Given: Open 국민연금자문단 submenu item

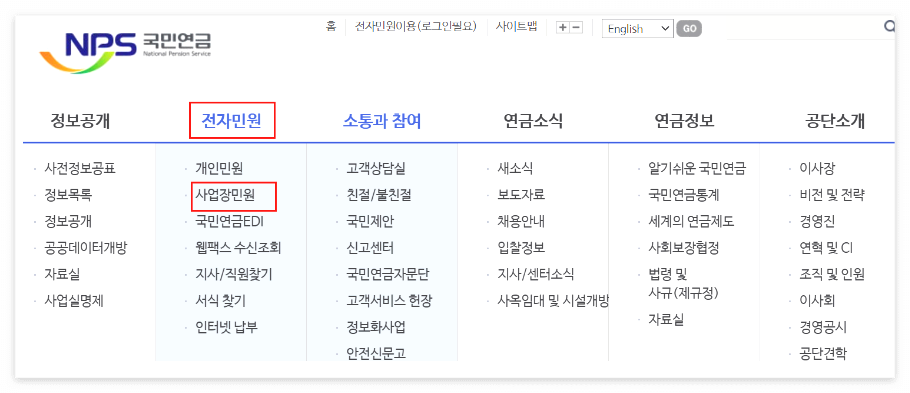Looking at the screenshot, I should (388, 275).
